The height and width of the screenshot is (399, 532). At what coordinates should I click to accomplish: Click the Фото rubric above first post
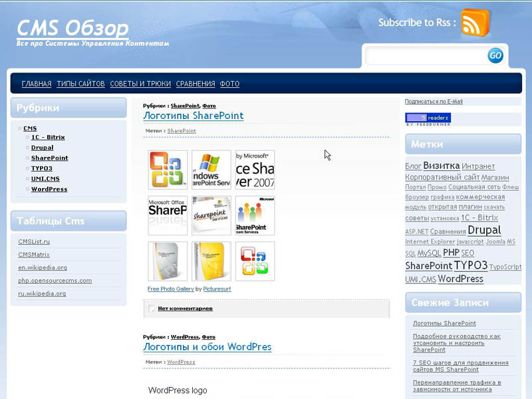209,106
